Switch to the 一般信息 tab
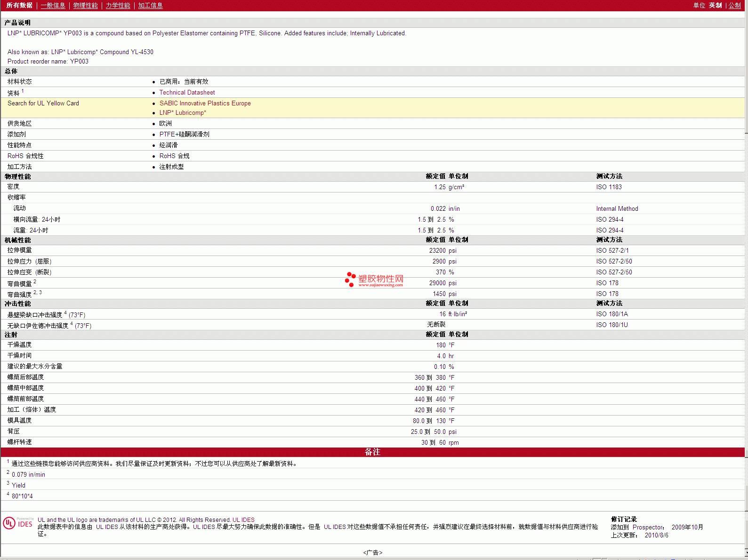 tap(53, 6)
